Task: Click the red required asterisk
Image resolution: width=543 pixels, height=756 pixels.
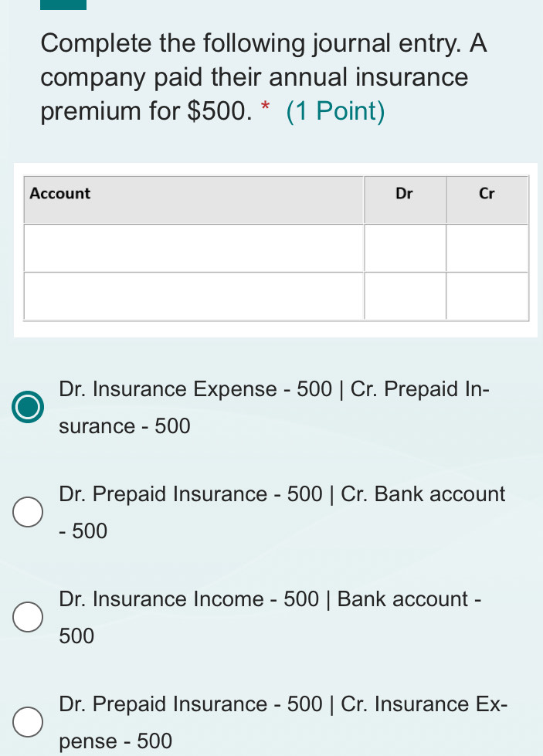Action: click(x=265, y=107)
